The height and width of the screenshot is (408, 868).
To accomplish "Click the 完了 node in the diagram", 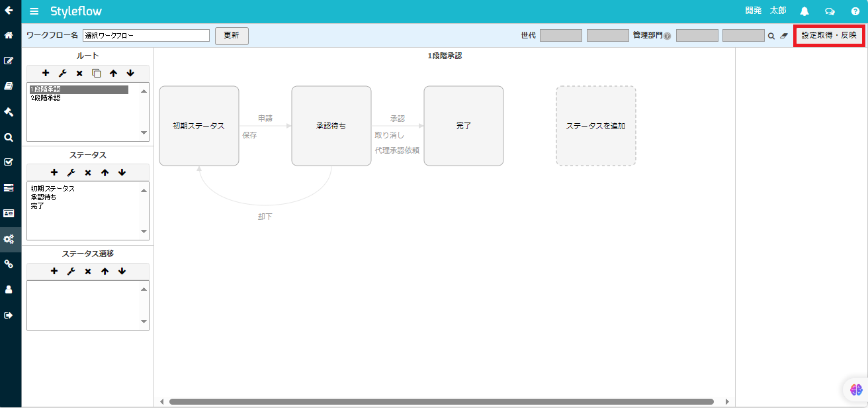I will [464, 126].
